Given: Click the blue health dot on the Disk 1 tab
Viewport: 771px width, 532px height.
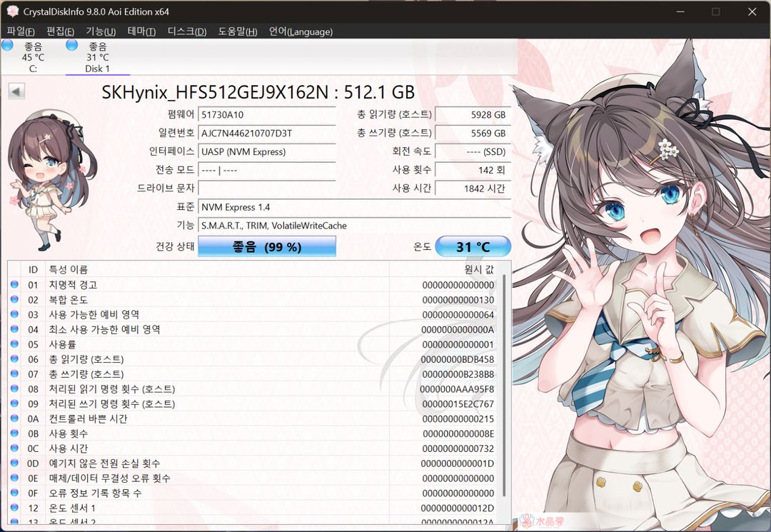Looking at the screenshot, I should 71,44.
